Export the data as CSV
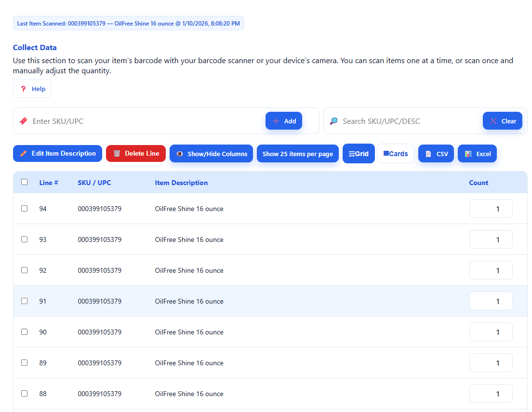The height and width of the screenshot is (412, 532). [x=436, y=153]
